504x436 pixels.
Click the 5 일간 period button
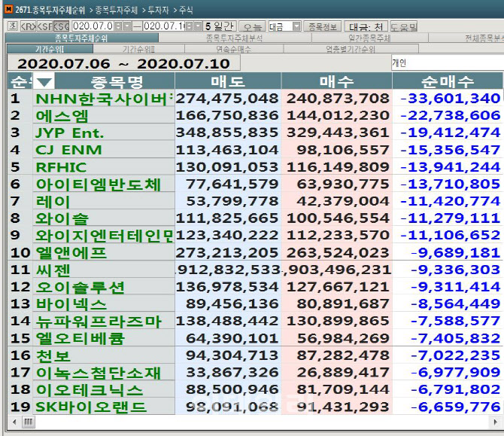pyautogui.click(x=220, y=26)
